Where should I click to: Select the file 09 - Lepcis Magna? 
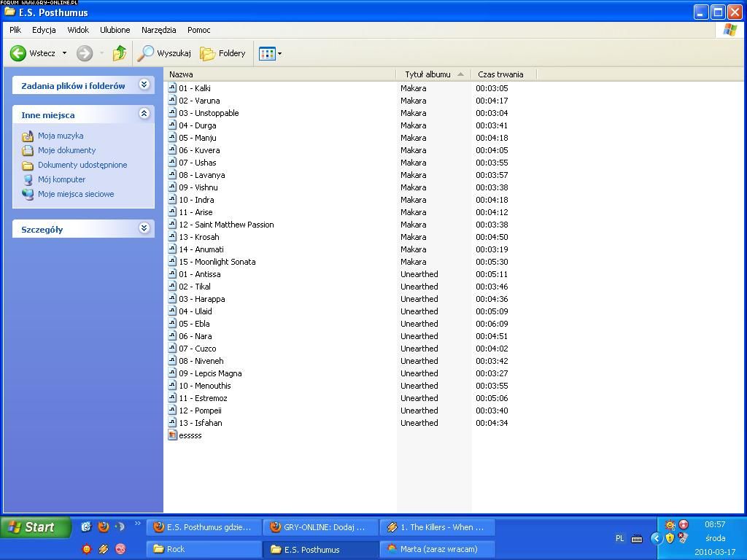pyautogui.click(x=210, y=373)
